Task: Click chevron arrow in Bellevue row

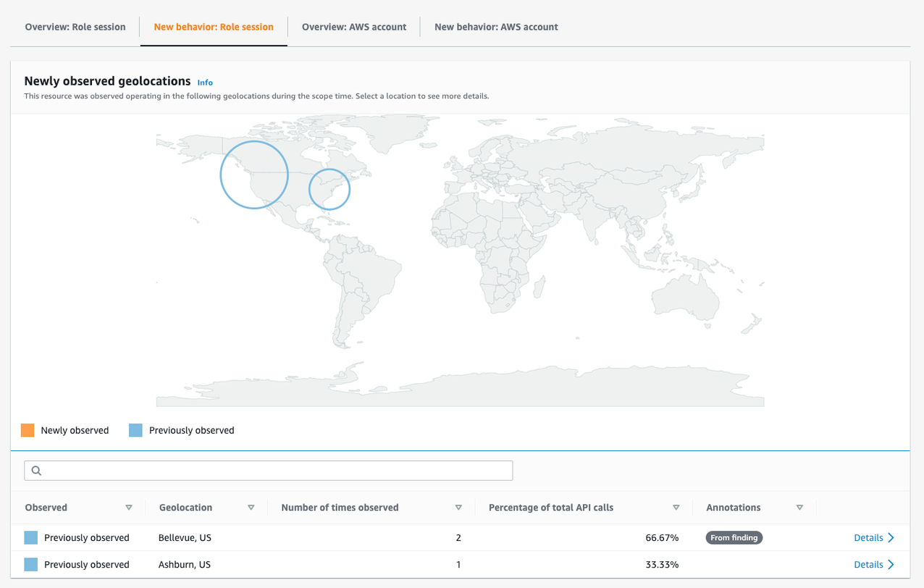Action: tap(891, 537)
